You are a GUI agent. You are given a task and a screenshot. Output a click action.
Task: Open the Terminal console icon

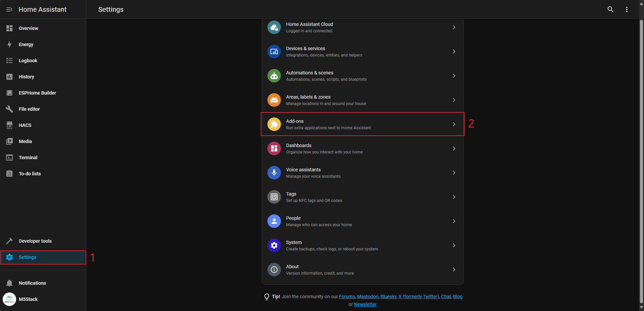(9, 158)
